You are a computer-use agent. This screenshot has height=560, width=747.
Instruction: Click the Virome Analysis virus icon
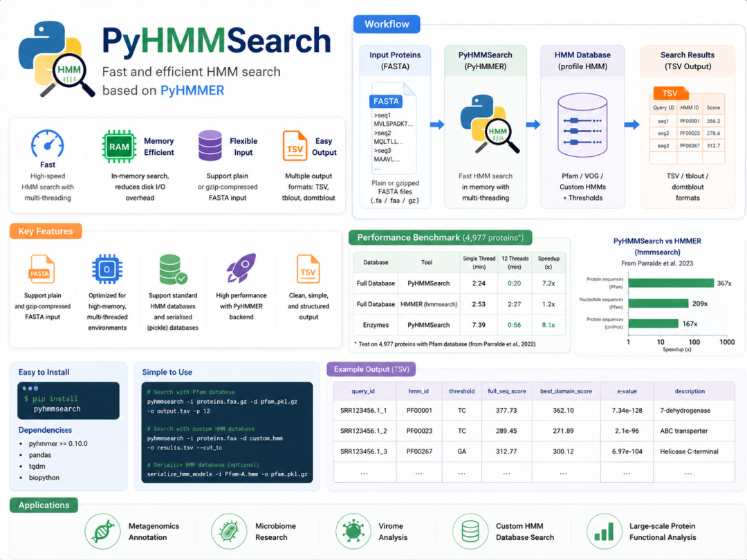click(353, 531)
